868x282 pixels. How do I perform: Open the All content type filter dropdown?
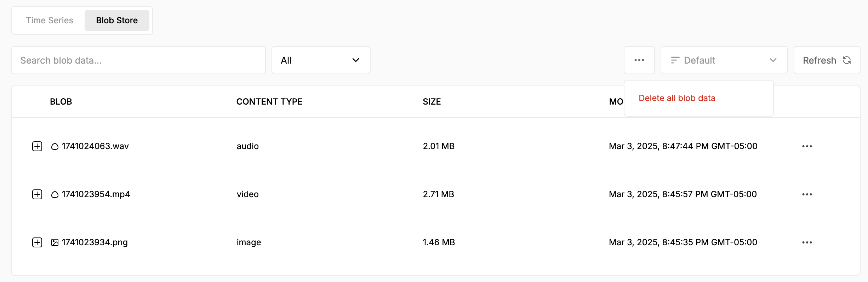pos(321,60)
